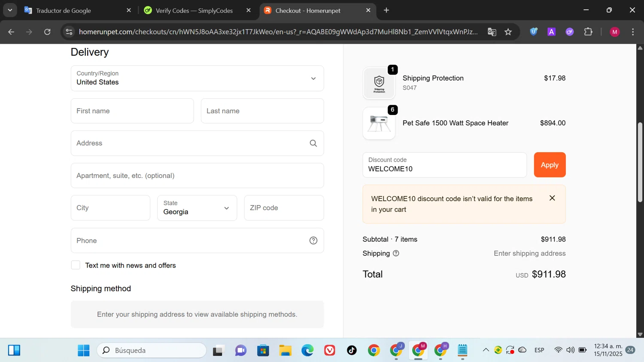View site information icon in address bar

[69, 32]
